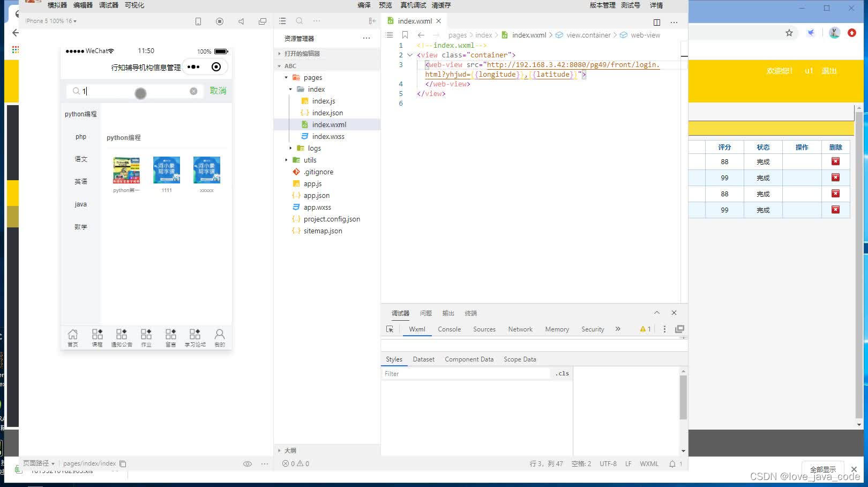
Task: Select the php category in sidebar
Action: (x=81, y=137)
